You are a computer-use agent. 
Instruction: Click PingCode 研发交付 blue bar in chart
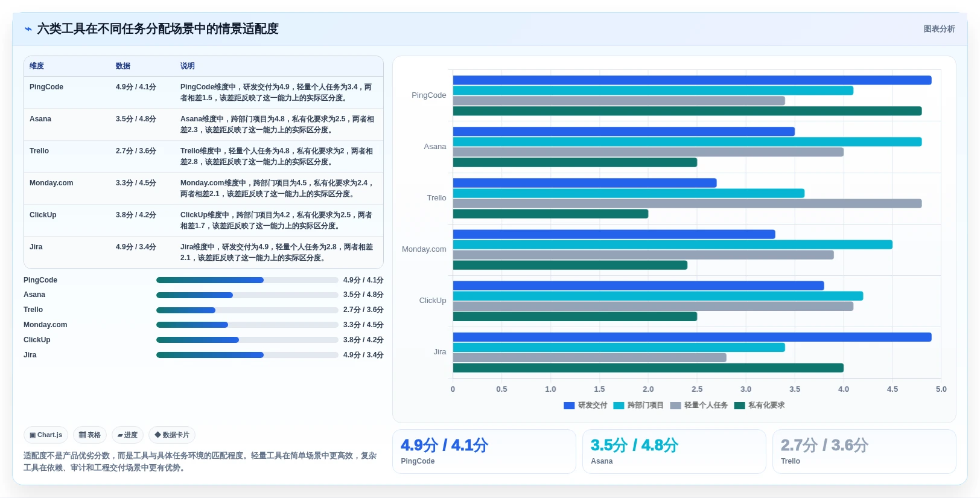[x=692, y=80]
